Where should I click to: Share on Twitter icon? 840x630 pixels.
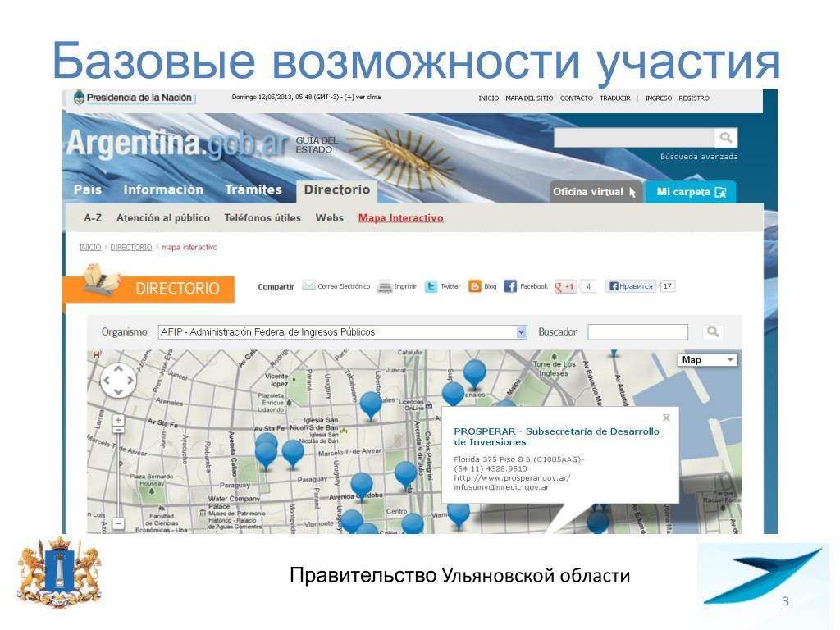[431, 286]
